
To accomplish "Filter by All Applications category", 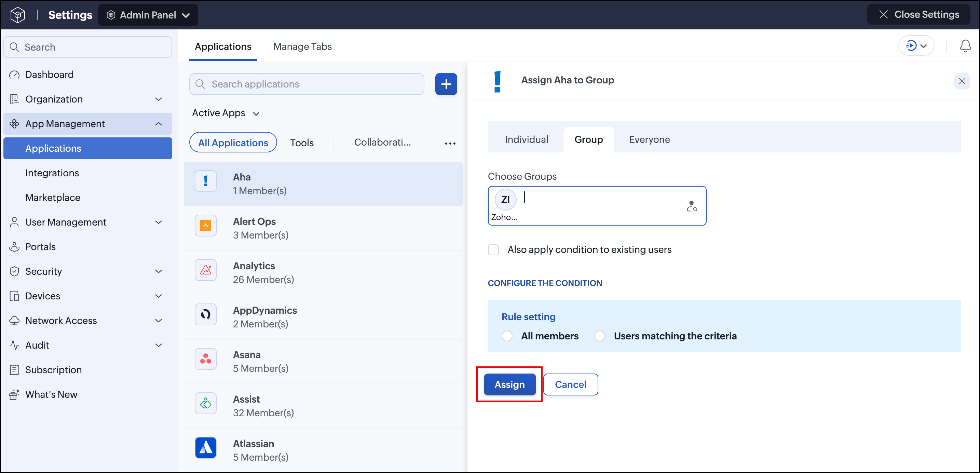I will click(233, 143).
